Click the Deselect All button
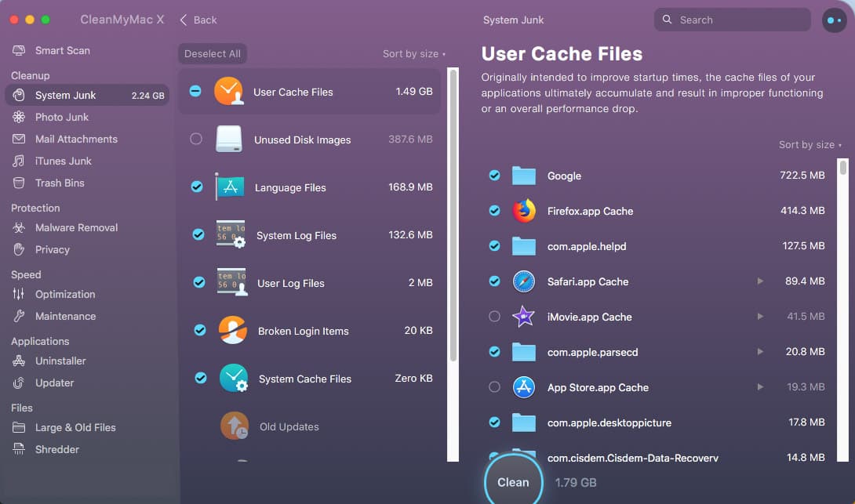 pyautogui.click(x=212, y=54)
